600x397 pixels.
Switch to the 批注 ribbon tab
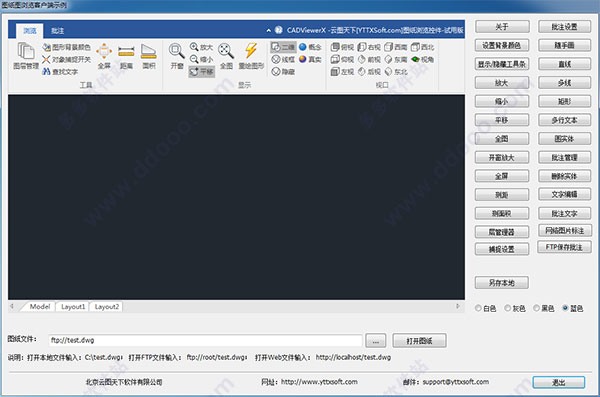tap(57, 31)
